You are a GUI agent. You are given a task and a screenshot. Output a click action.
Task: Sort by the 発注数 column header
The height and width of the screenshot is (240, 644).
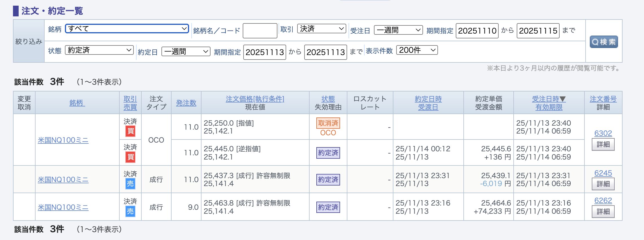coord(186,103)
